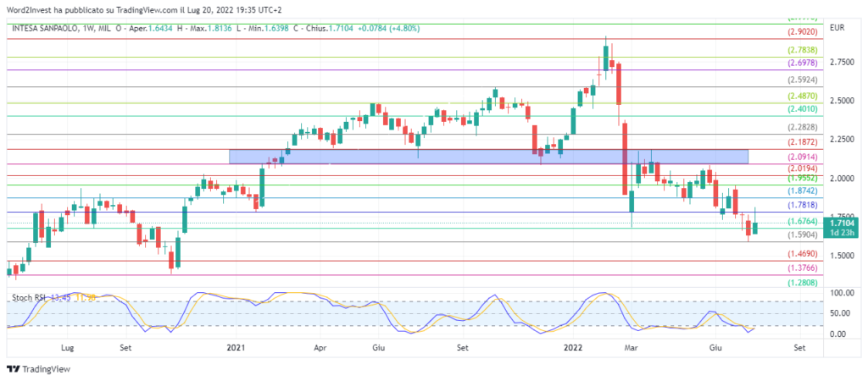
Task: Click the 2022 label on time axis
Action: (x=573, y=347)
